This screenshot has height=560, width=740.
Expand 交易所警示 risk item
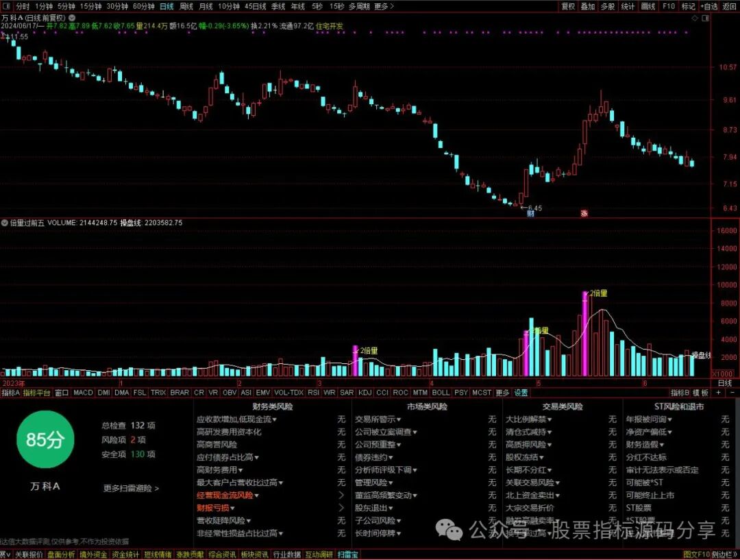(x=378, y=419)
